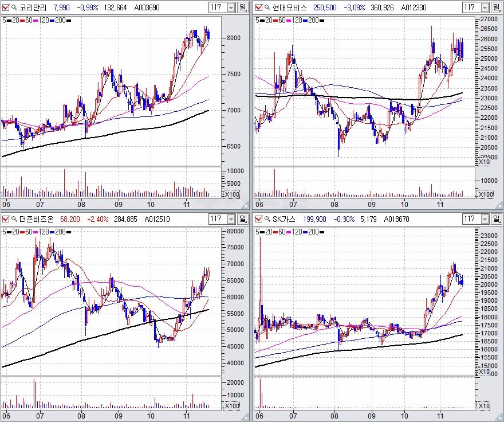The height and width of the screenshot is (422, 504).
Task: Click the 일 period button in 더존비즈온 chart
Action: point(243,218)
